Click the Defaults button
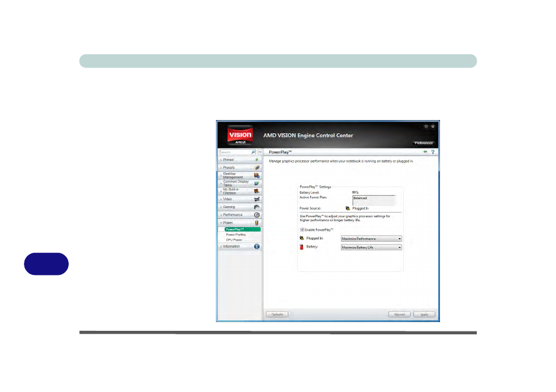Image resolution: width=556 pixels, height=392 pixels. (277, 315)
